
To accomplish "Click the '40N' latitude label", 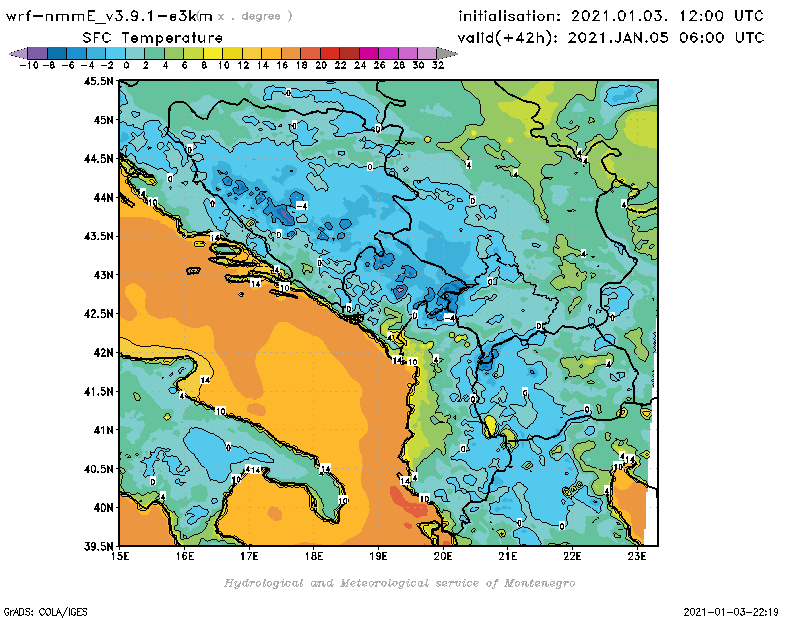I will click(x=103, y=508).
